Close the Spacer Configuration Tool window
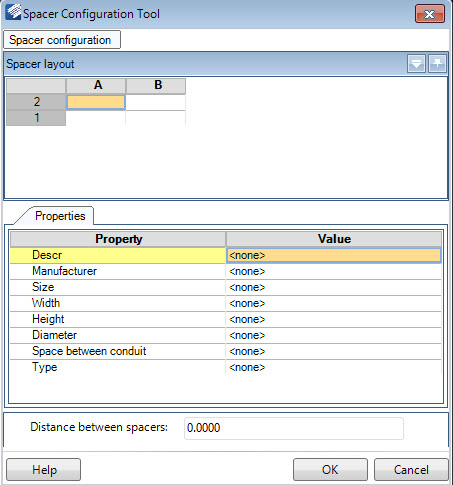The width and height of the screenshot is (453, 485). click(430, 14)
